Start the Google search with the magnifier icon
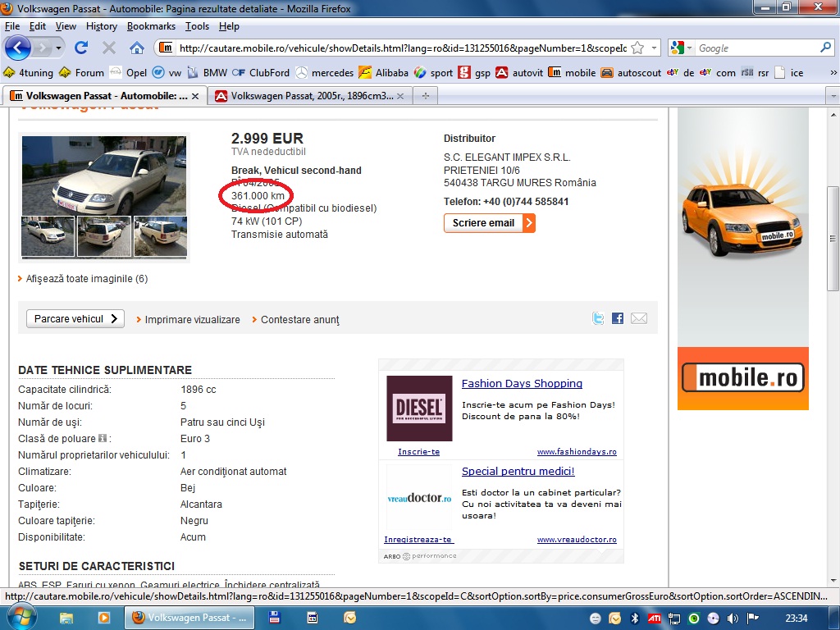 [x=825, y=48]
